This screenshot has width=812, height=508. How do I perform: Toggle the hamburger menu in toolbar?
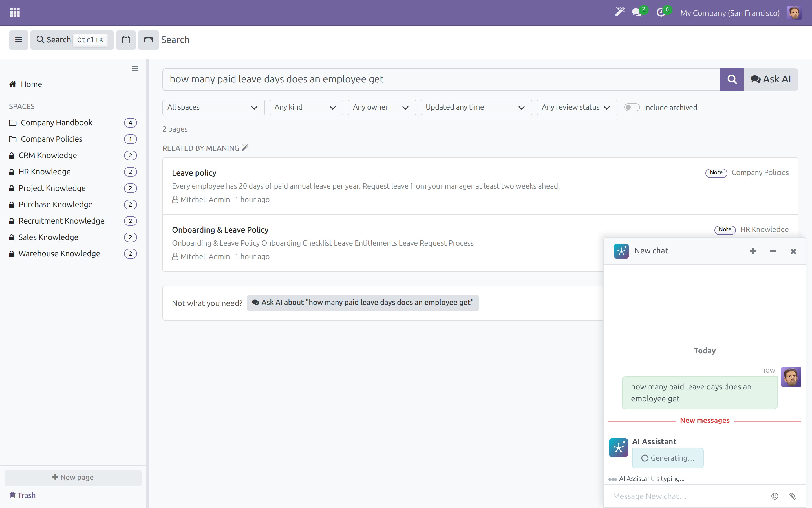pyautogui.click(x=18, y=40)
